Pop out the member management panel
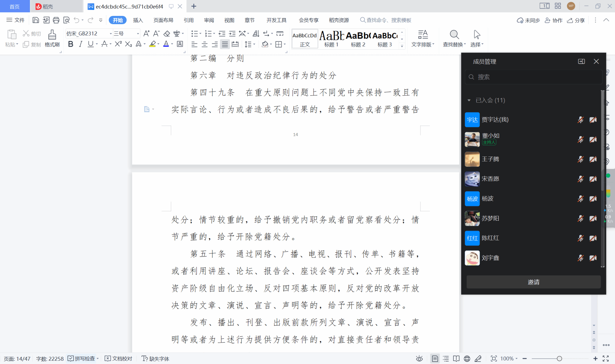This screenshot has width=615, height=364. tap(581, 61)
